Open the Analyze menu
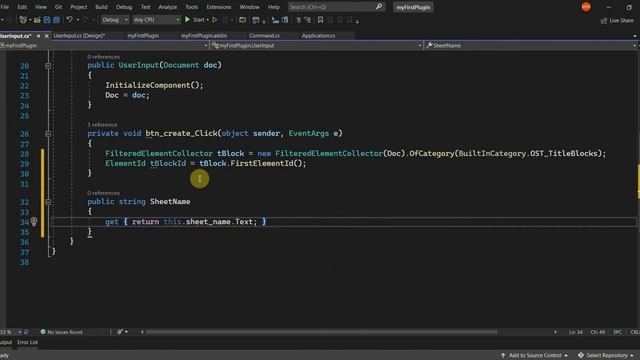This screenshot has width=640, height=360. click(167, 7)
